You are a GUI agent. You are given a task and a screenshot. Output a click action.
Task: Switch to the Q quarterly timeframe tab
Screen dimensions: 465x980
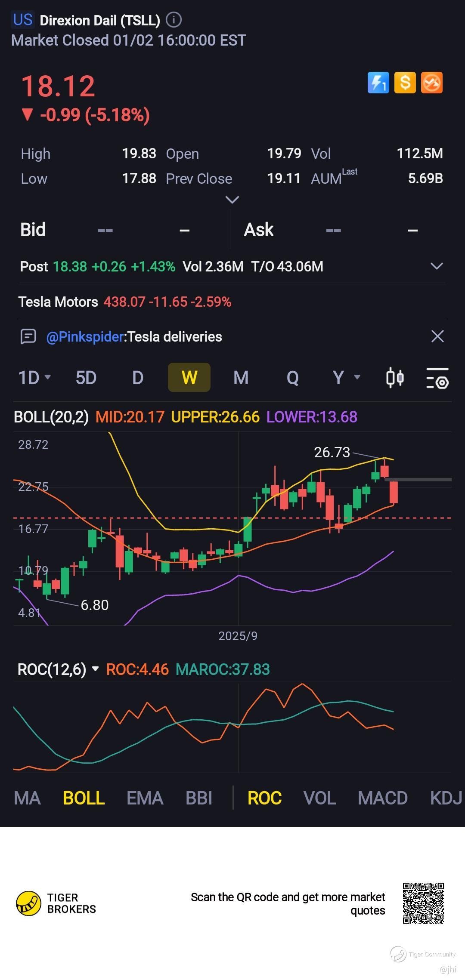[x=293, y=378]
